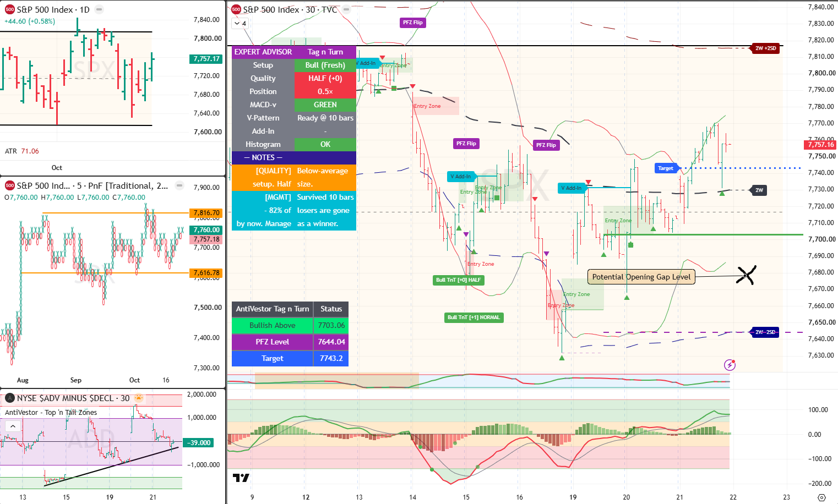Screen dimensions: 838x504
Task: Click the S&P 500 logo on the 30-minute chart
Action: tap(236, 9)
